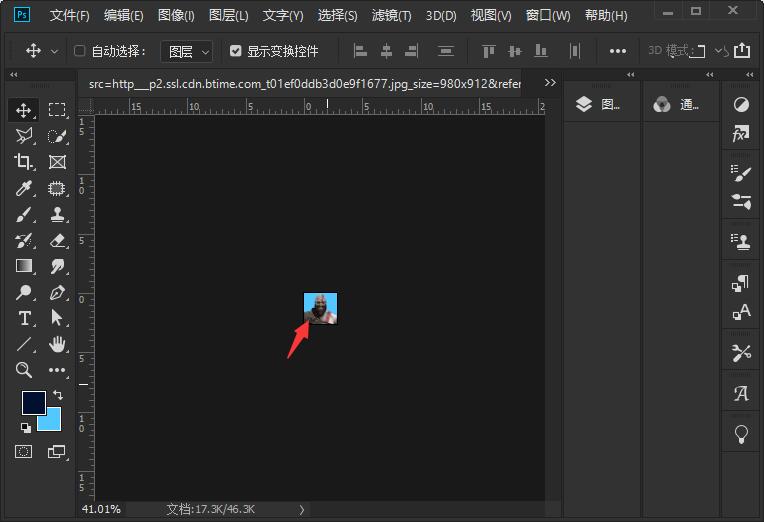
Task: Open the 图层(L) menu
Action: (x=229, y=16)
